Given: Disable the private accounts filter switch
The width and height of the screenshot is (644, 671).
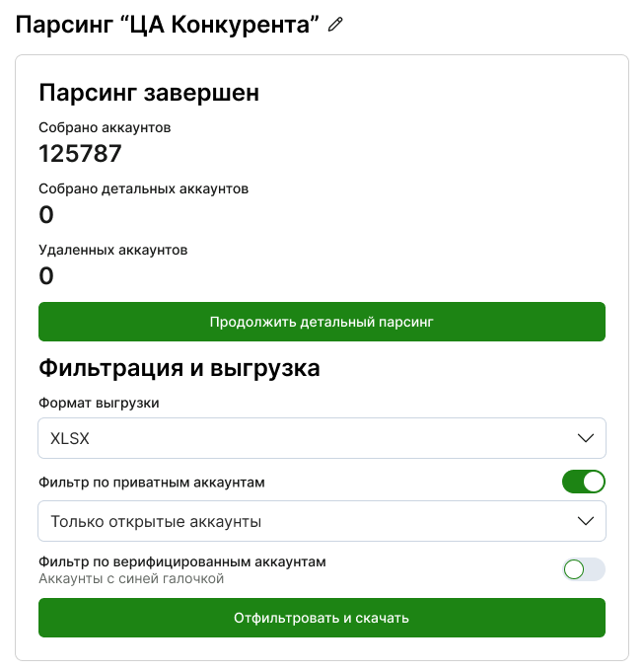Looking at the screenshot, I should coord(583,482).
